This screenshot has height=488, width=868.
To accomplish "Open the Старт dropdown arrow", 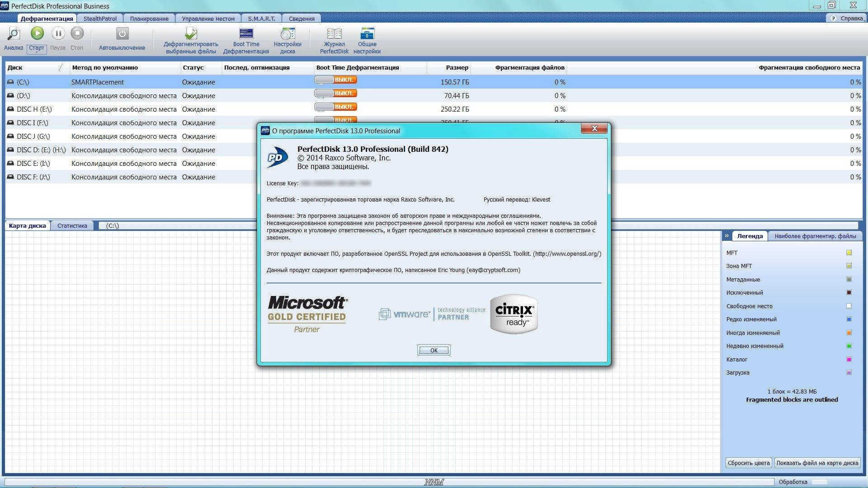I will coord(37,52).
